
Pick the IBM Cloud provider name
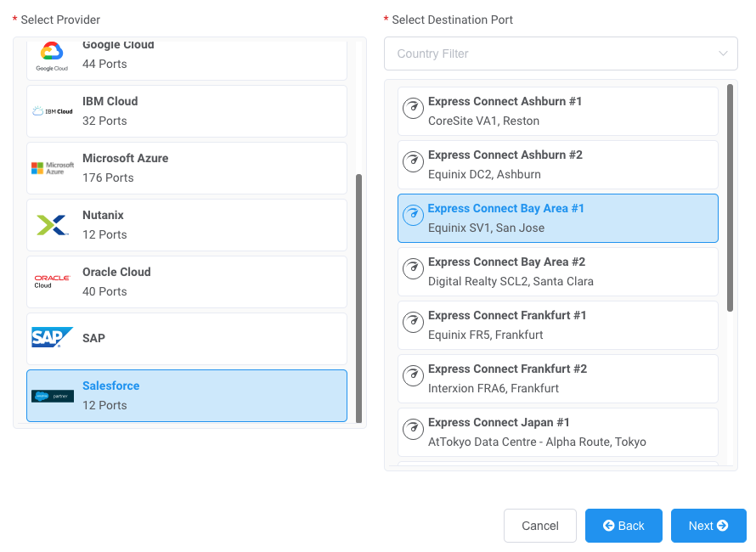[110, 101]
